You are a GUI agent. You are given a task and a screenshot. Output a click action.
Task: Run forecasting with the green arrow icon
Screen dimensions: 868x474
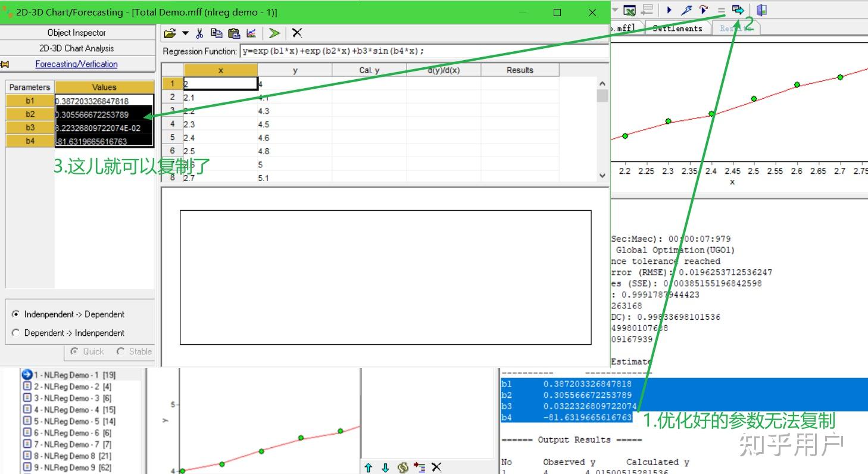click(274, 33)
